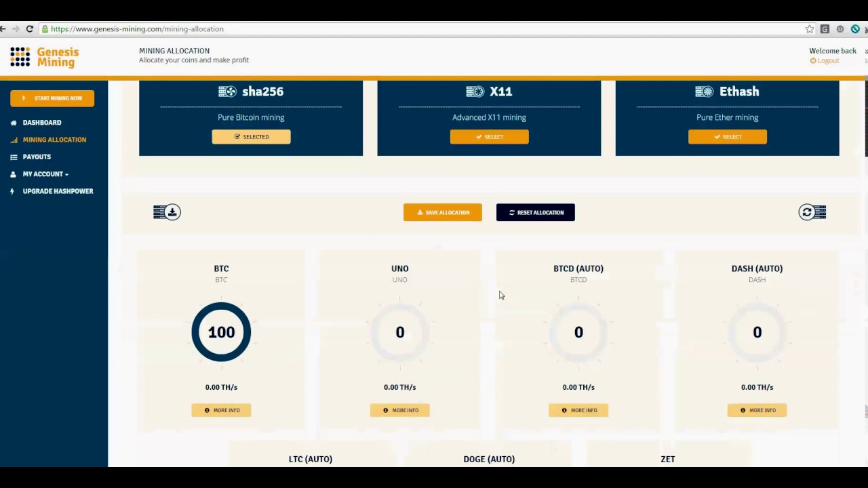Click the Ethash mining rig icon

[705, 91]
